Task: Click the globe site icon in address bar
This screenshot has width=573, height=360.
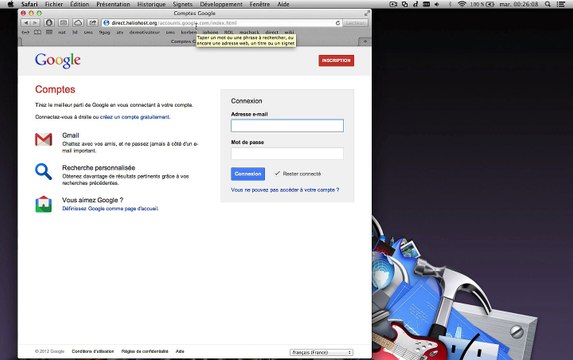Action: [x=106, y=23]
